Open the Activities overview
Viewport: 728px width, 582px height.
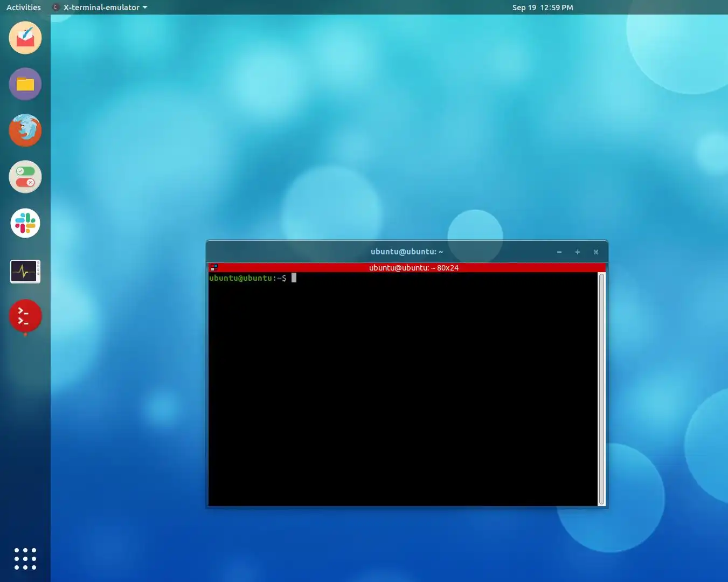tap(23, 7)
